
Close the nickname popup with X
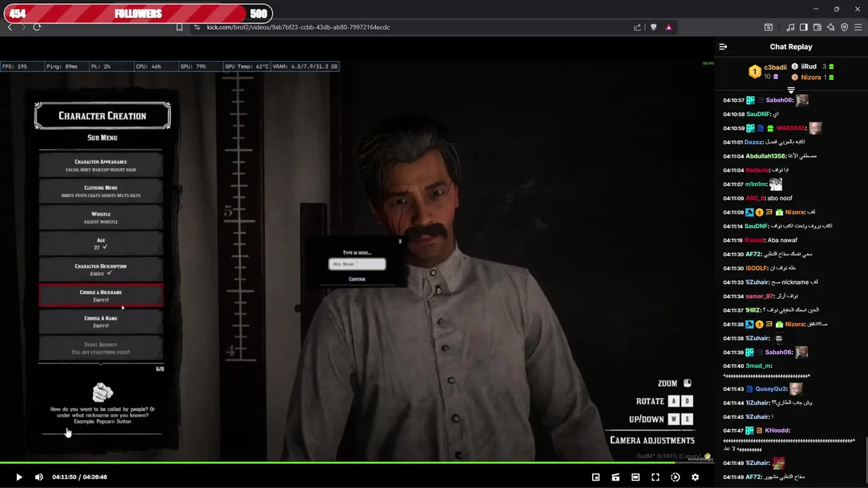point(400,241)
